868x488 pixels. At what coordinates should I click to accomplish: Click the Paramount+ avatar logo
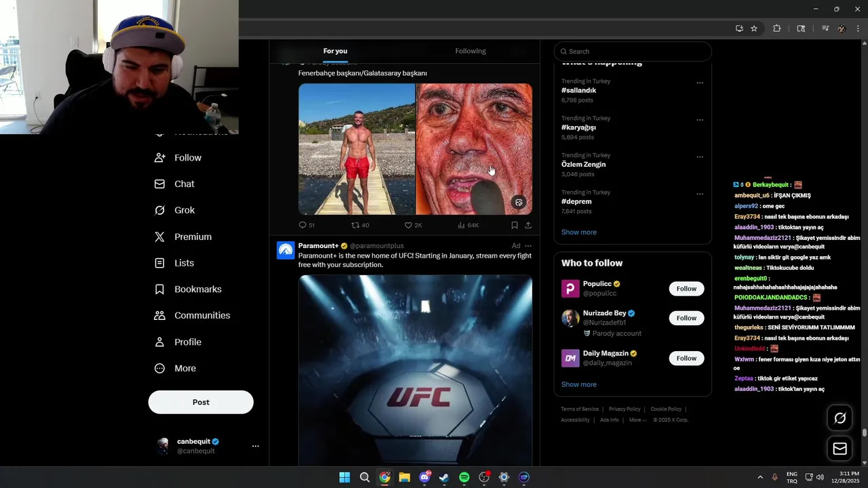[285, 250]
